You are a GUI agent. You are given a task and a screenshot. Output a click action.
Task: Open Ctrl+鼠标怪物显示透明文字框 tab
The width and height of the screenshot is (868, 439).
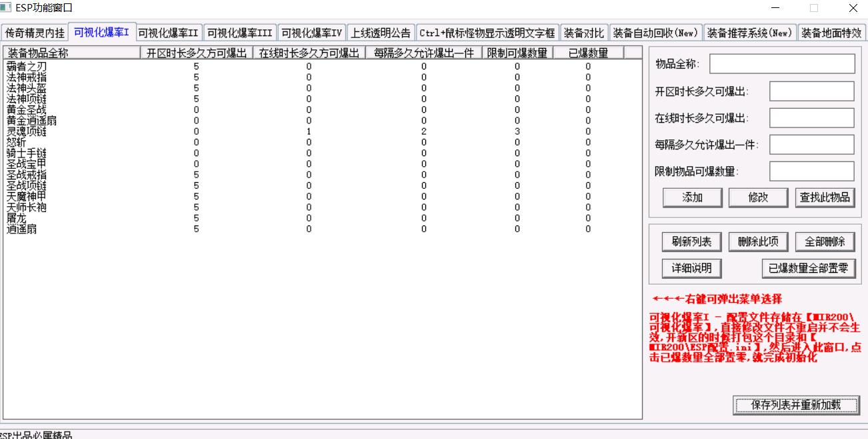(487, 33)
